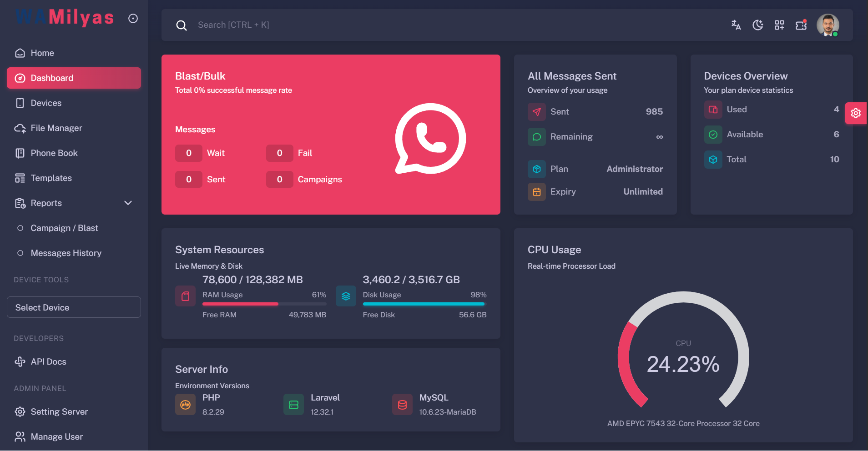Click the Disk Usage progress bar
868x451 pixels.
[x=424, y=304]
